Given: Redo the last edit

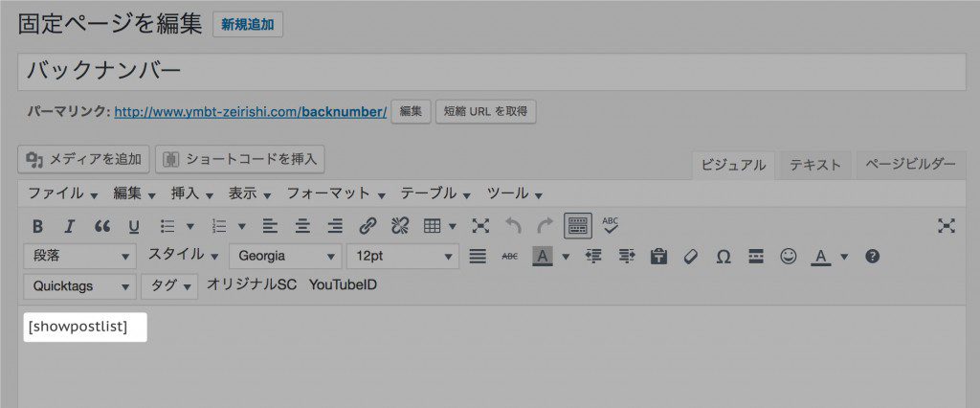Looking at the screenshot, I should (545, 226).
